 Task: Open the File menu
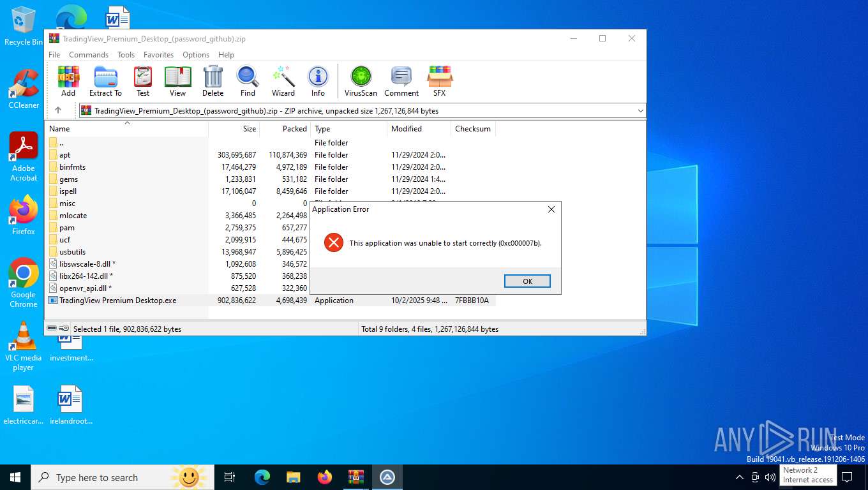pos(54,55)
